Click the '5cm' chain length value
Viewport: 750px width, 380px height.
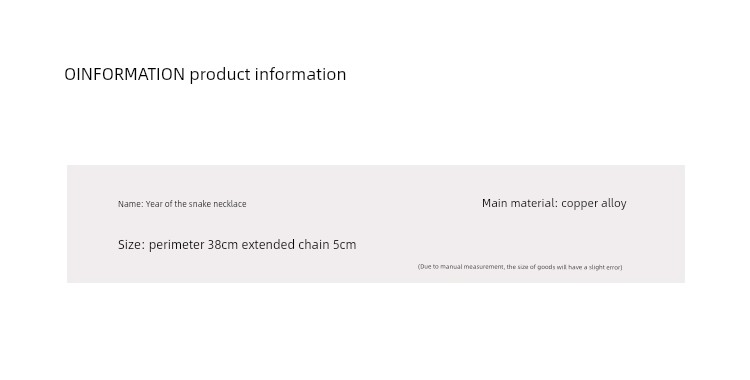tap(345, 245)
